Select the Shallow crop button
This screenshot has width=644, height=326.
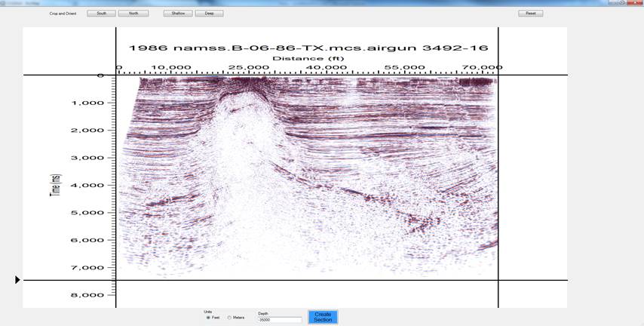click(x=177, y=14)
